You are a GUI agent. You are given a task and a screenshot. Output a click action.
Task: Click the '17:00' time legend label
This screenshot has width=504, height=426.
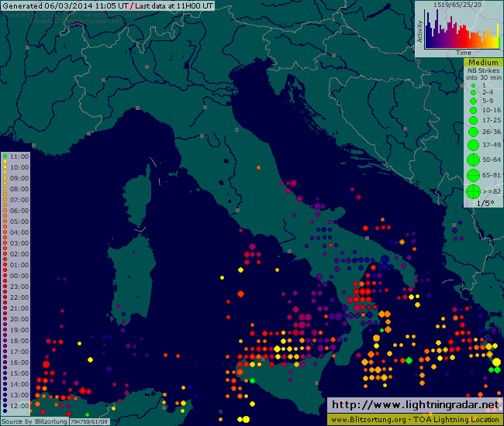point(19,352)
